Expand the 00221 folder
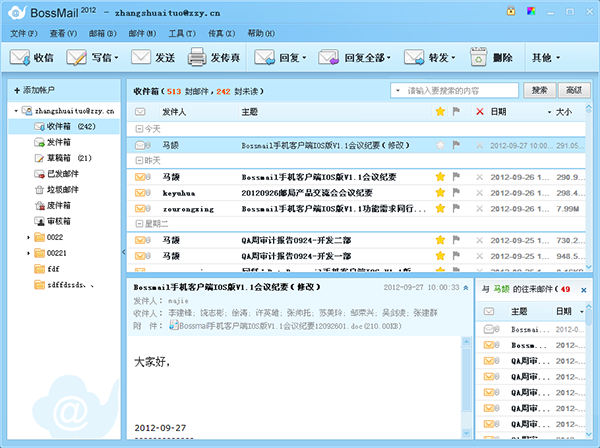The height and width of the screenshot is (448, 600). click(28, 253)
